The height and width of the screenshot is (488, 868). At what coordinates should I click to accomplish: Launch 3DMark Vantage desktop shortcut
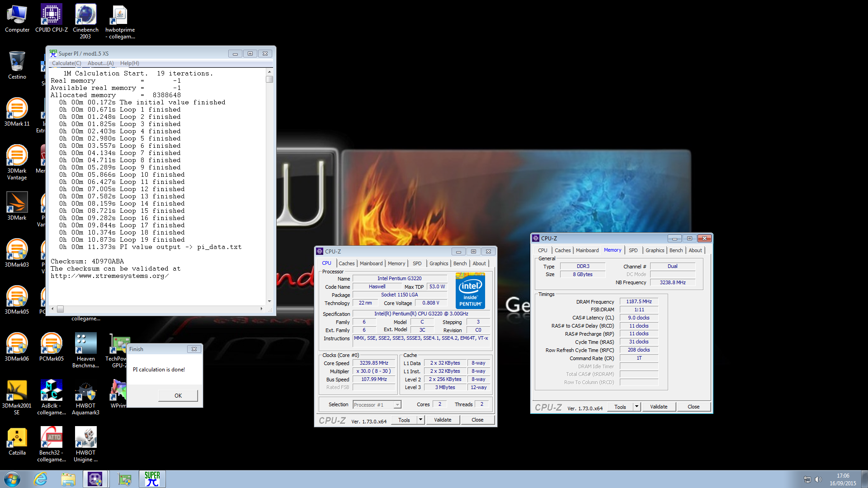tap(17, 163)
